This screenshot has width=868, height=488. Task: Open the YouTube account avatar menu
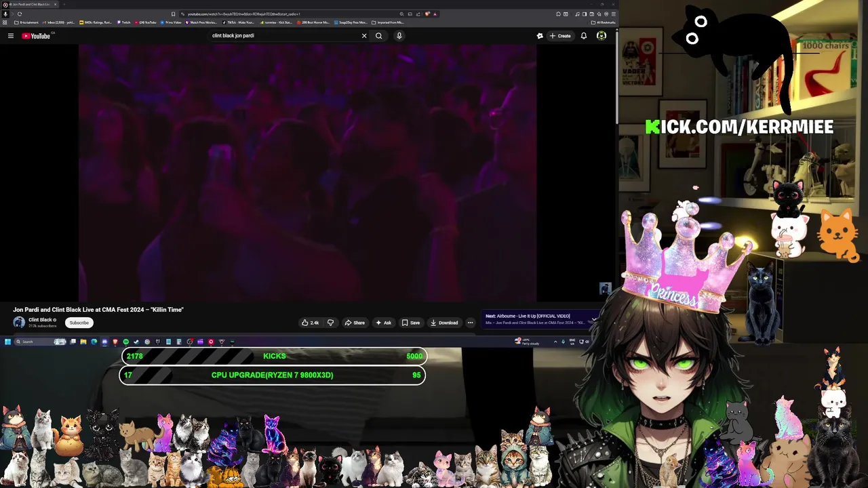pos(601,36)
